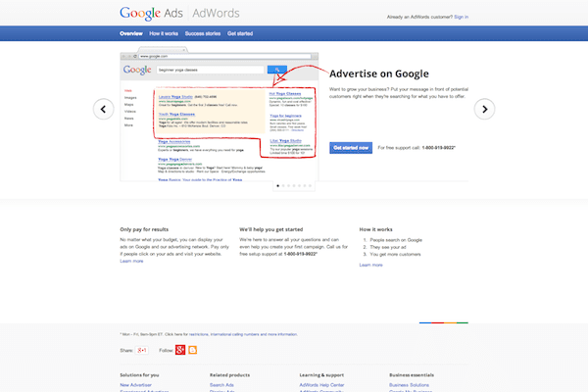Image resolution: width=588 pixels, height=392 pixels.
Task: Click the blue search button in mockup
Action: coord(277,70)
